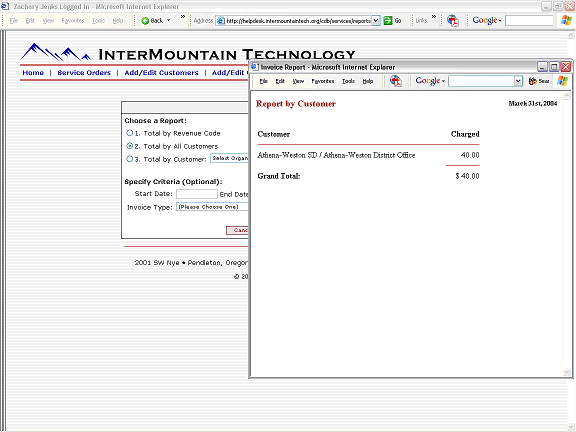576x432 pixels.
Task: Click the green Go button beside the address bar
Action: [392, 21]
